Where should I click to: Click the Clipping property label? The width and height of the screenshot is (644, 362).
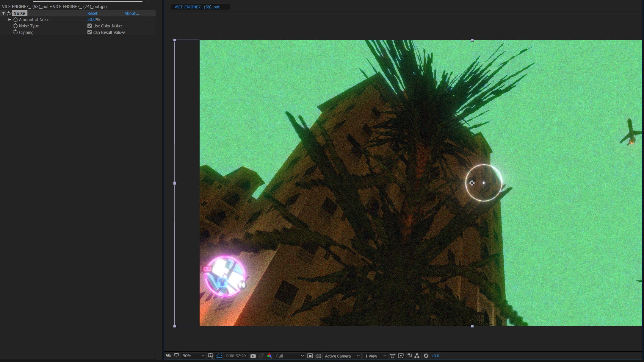(26, 32)
